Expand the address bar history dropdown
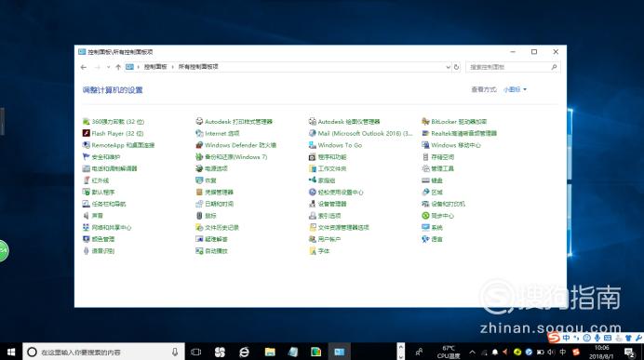This screenshot has height=360, width=644. click(448, 67)
